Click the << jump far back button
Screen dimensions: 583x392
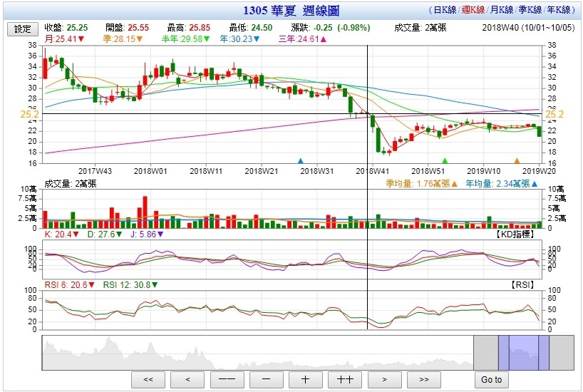(148, 379)
